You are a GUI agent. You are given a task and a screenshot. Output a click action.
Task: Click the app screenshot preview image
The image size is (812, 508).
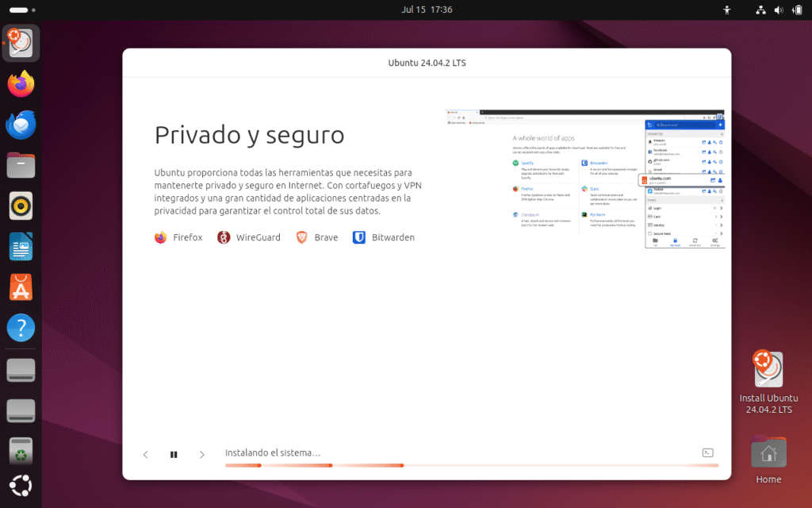pos(585,179)
